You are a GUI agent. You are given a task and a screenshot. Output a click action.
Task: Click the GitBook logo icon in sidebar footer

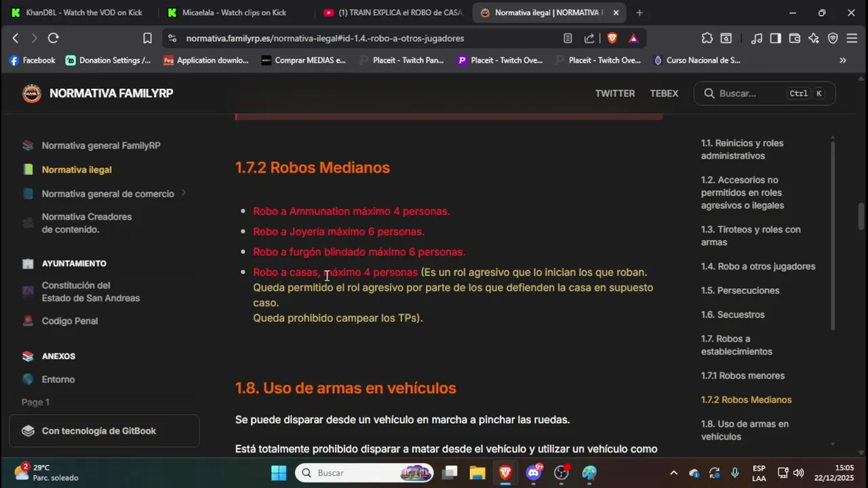pyautogui.click(x=28, y=431)
